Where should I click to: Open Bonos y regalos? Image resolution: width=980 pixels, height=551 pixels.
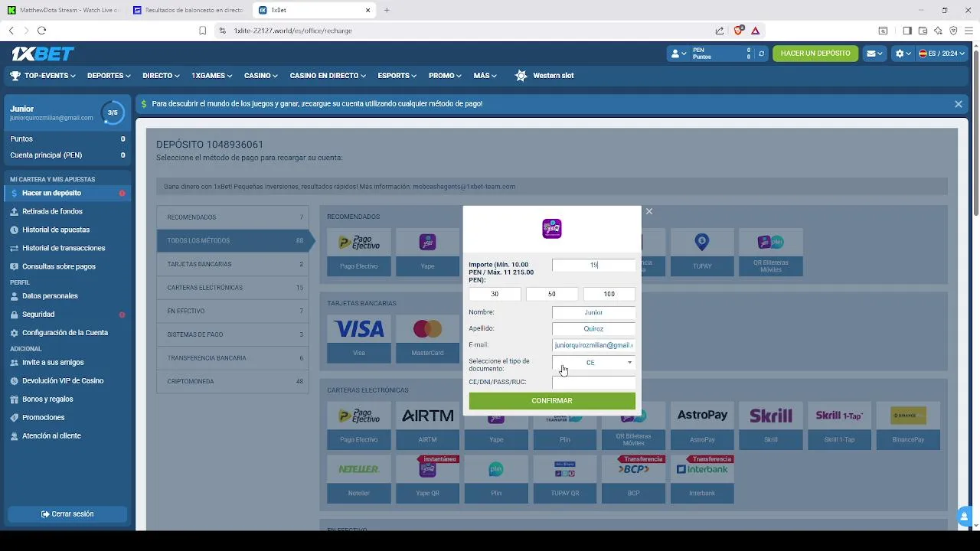(x=67, y=399)
